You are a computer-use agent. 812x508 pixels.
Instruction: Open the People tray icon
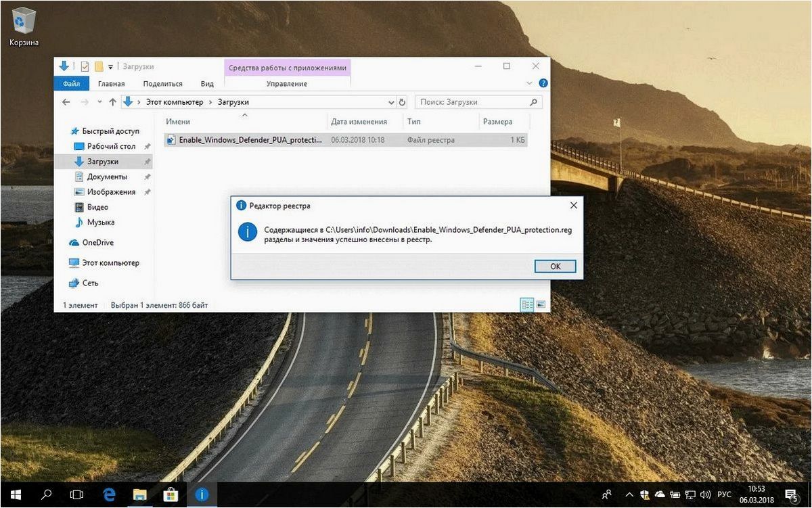click(608, 494)
